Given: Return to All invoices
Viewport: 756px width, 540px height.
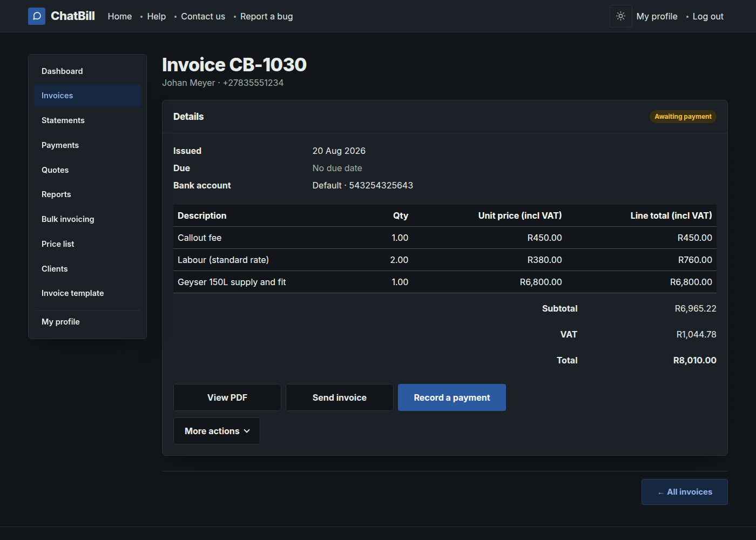Looking at the screenshot, I should point(685,492).
